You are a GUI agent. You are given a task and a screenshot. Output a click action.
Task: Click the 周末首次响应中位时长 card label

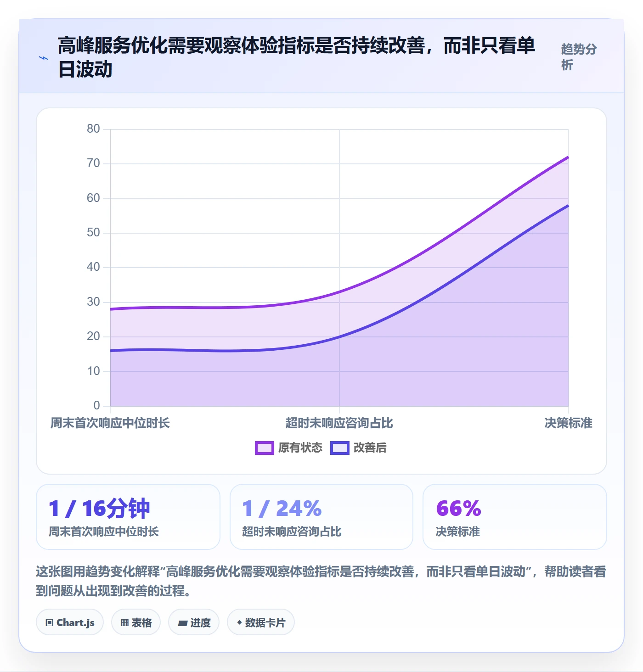(x=104, y=532)
